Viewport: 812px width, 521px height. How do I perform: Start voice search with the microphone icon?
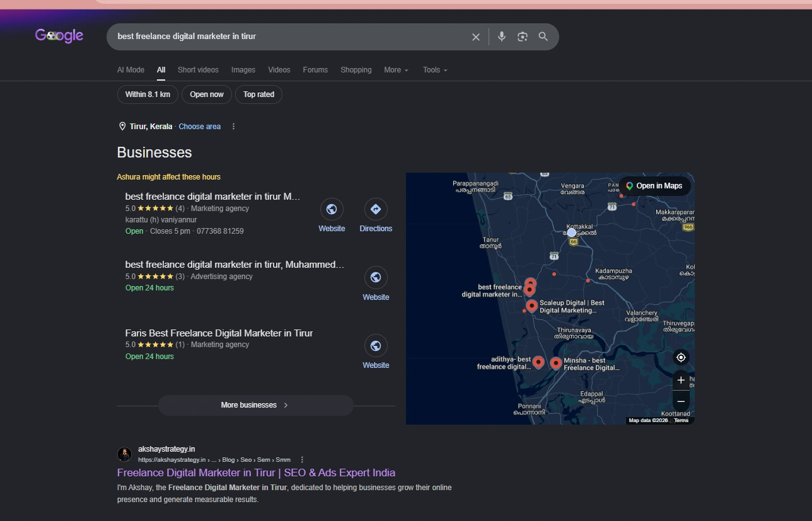pyautogui.click(x=502, y=37)
